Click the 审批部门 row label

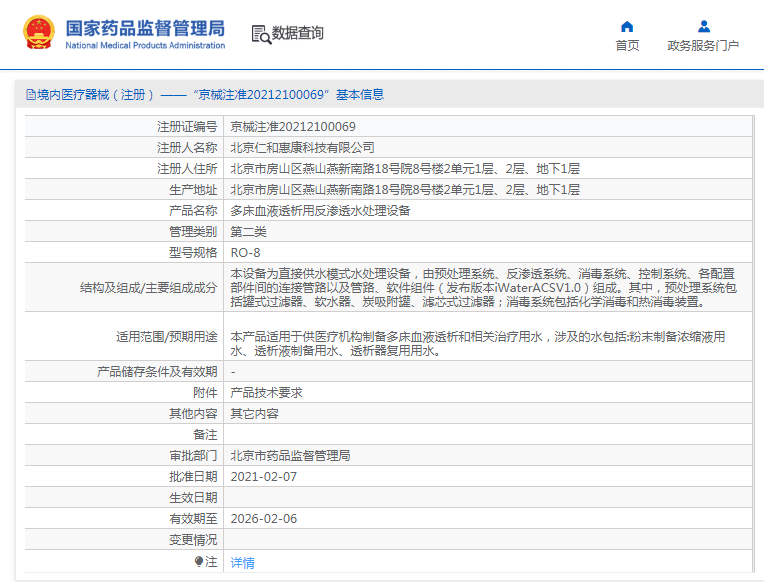tap(193, 455)
